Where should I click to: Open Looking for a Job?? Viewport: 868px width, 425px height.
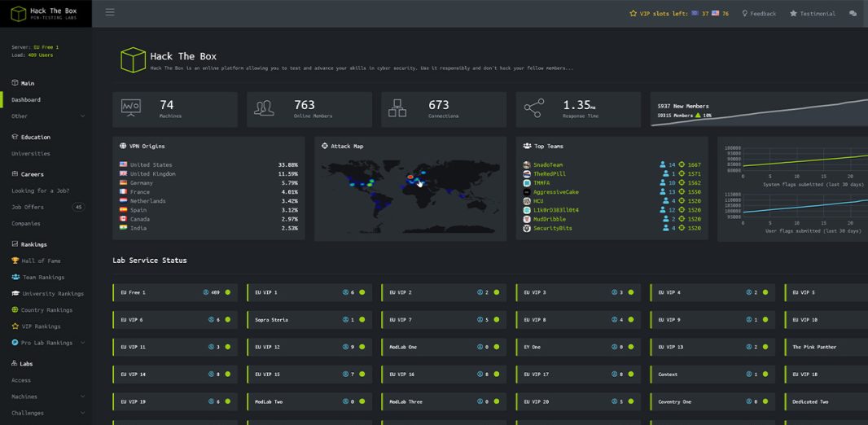tap(41, 191)
